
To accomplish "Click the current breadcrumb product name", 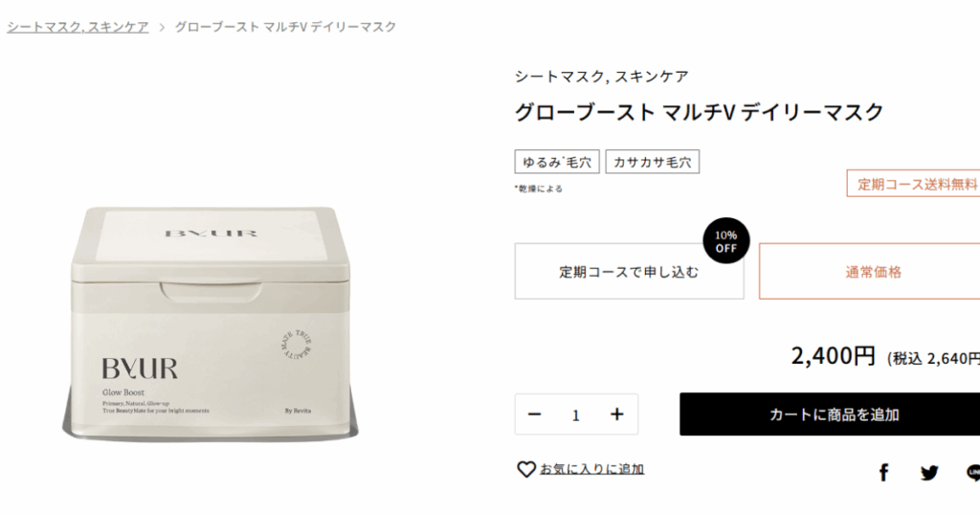I will pyautogui.click(x=285, y=27).
